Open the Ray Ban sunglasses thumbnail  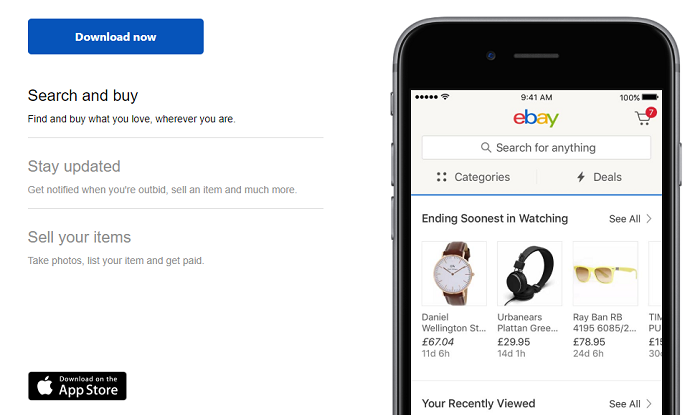coord(604,273)
